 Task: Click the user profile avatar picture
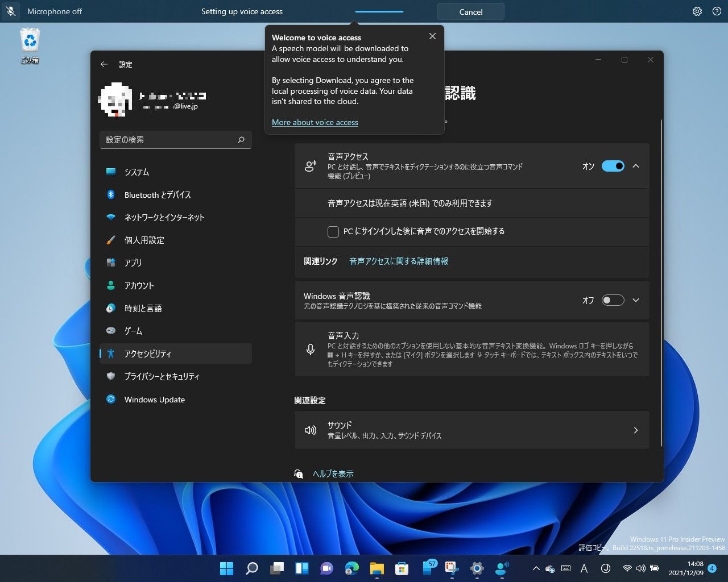click(115, 100)
